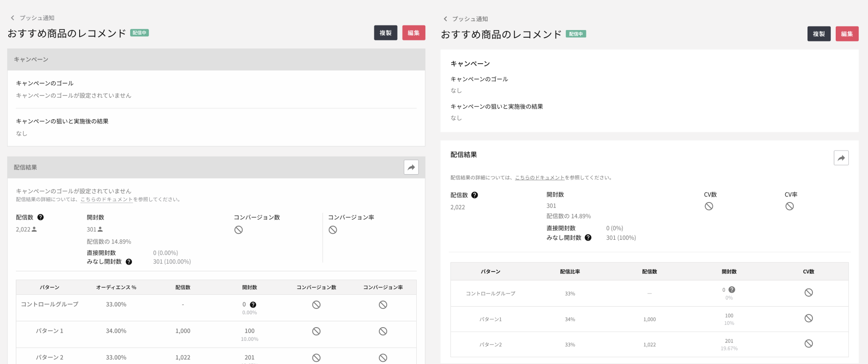Click the '0 (0%)' 直接開封数 value
Image resolution: width=868 pixels, height=364 pixels.
[615, 228]
